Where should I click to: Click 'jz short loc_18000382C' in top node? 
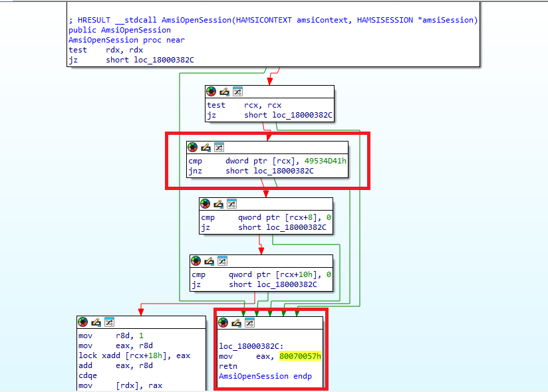point(131,60)
